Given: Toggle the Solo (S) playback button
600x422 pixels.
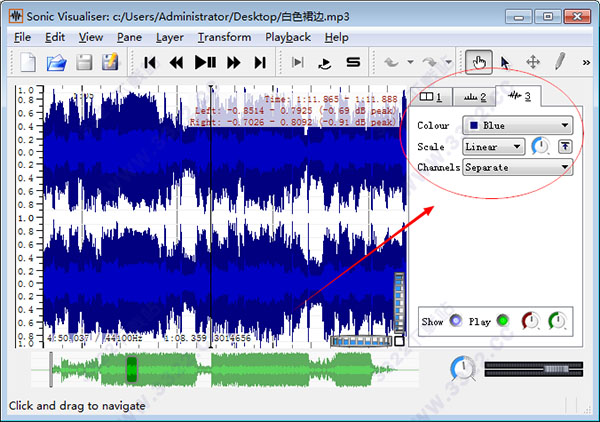Looking at the screenshot, I should coord(353,62).
